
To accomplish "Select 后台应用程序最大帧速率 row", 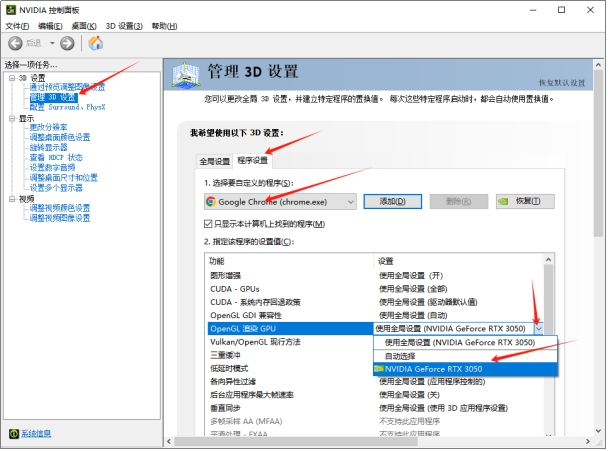I will click(374, 395).
